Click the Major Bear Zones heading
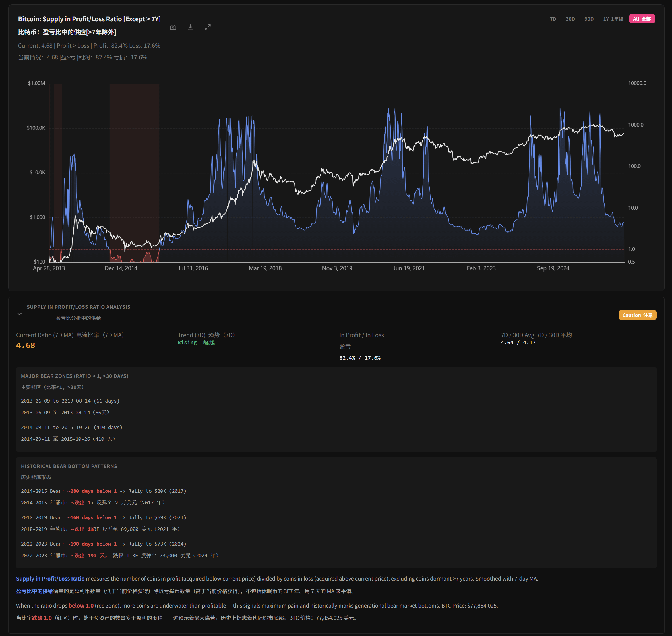 [x=75, y=376]
